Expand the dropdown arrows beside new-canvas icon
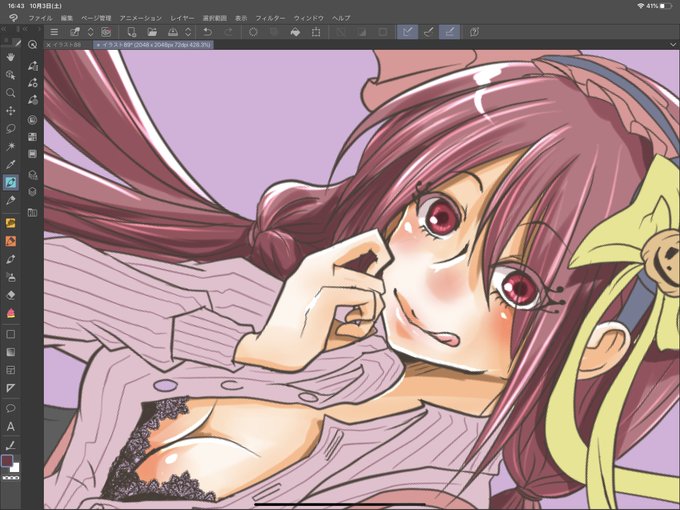 point(91,32)
